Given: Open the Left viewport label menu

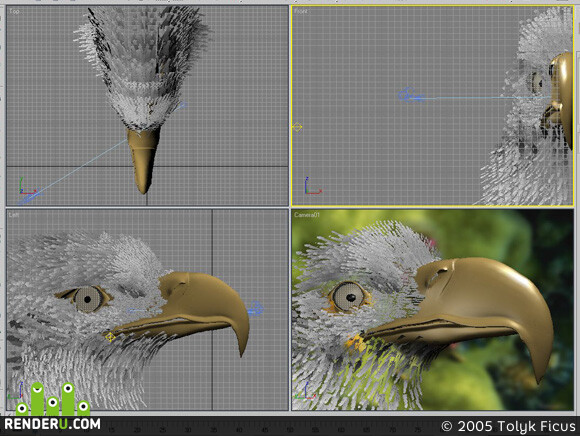Looking at the screenshot, I should point(14,215).
